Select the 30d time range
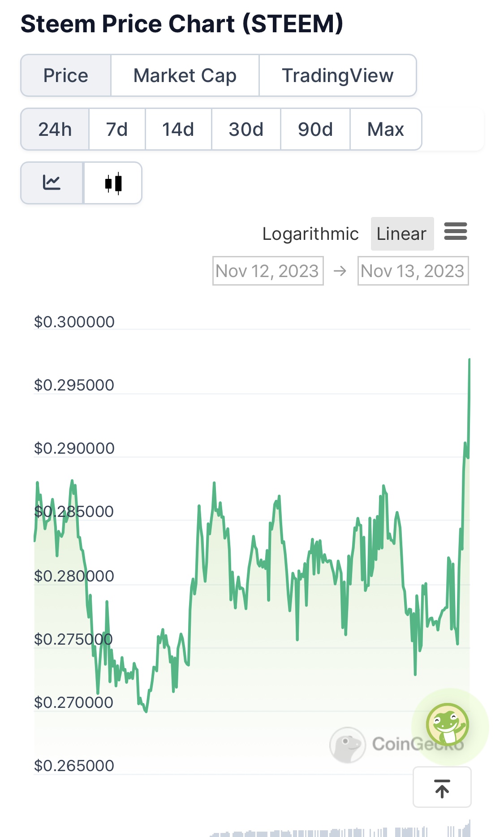 pos(246,129)
